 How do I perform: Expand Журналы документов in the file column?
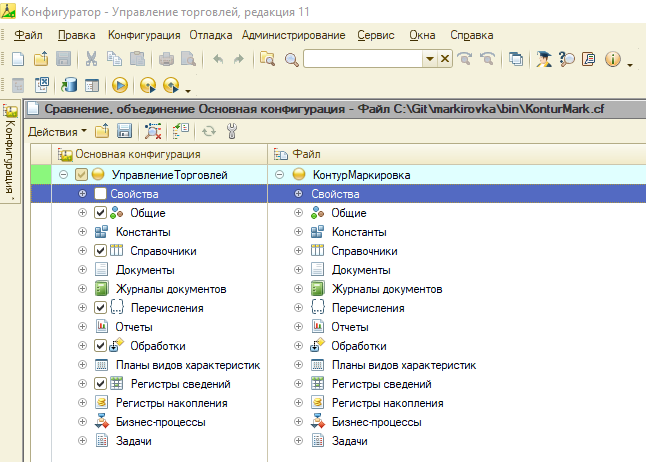(298, 288)
